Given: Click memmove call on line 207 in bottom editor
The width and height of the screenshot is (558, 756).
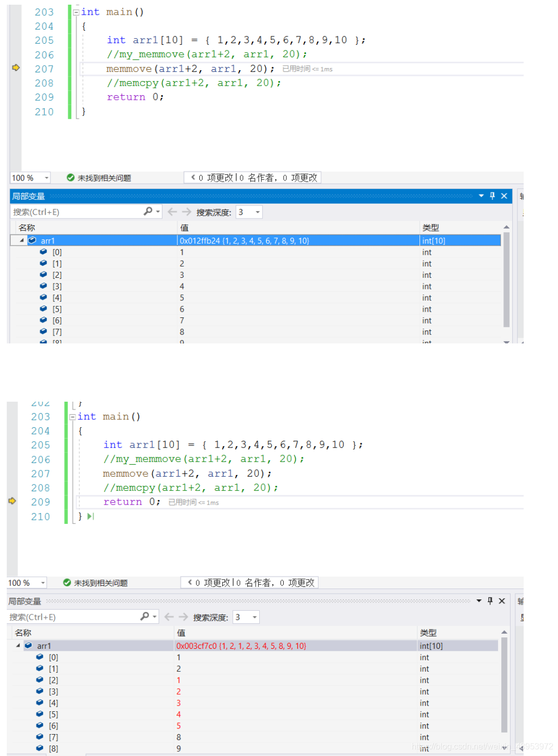Looking at the screenshot, I should pyautogui.click(x=187, y=473).
